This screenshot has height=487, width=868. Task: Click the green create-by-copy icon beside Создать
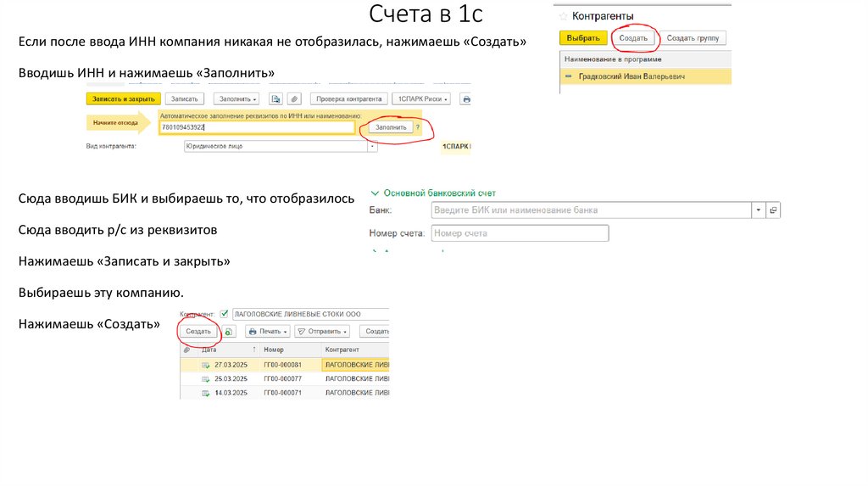(229, 332)
